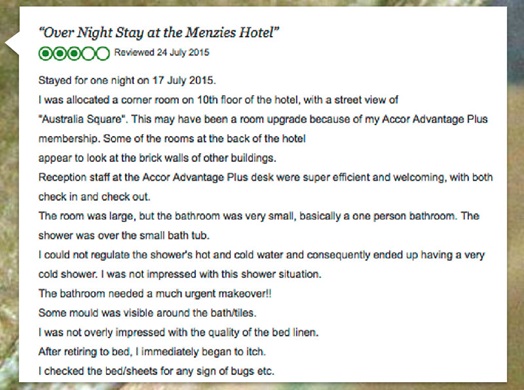Screen dimensions: 524x390
Task: Click the "Australia Square" quoted text
Action: click(82, 119)
